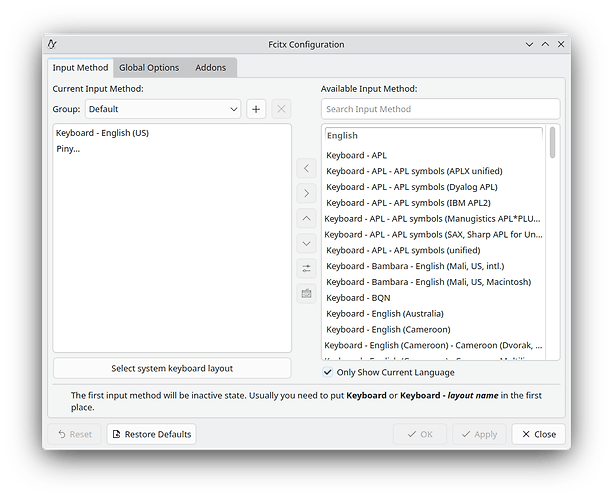Viewport: 613px width, 500px height.
Task: Move input method left to current list
Action: (x=306, y=168)
